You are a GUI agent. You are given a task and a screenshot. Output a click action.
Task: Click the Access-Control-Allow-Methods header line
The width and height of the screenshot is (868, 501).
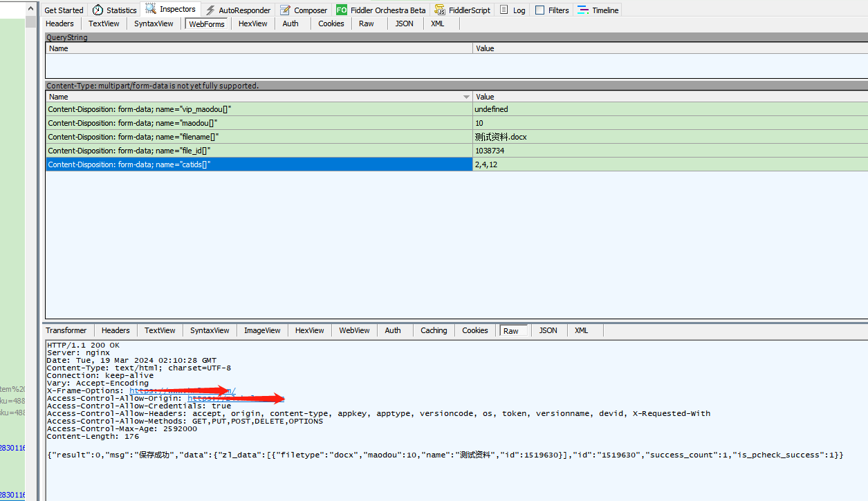pyautogui.click(x=185, y=421)
